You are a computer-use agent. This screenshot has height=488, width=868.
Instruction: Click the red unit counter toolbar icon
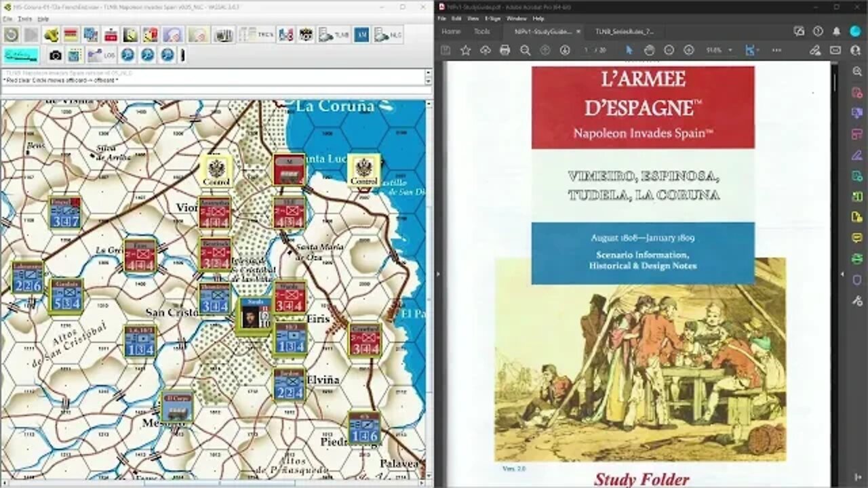111,35
